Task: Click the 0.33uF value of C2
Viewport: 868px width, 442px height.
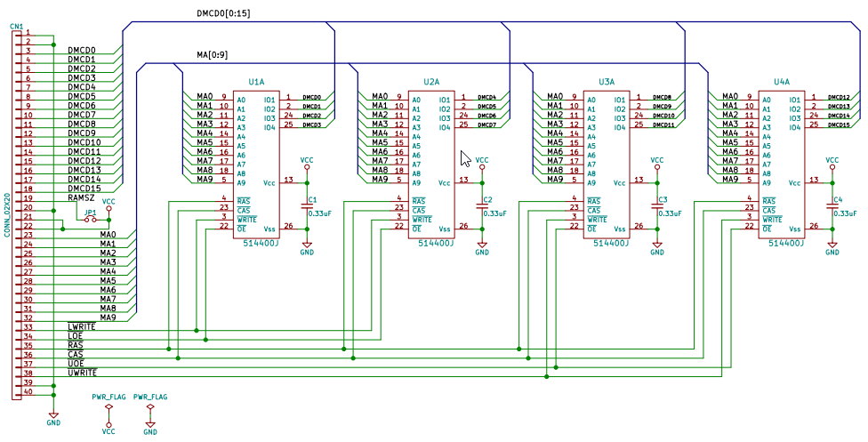Action: pyautogui.click(x=495, y=213)
